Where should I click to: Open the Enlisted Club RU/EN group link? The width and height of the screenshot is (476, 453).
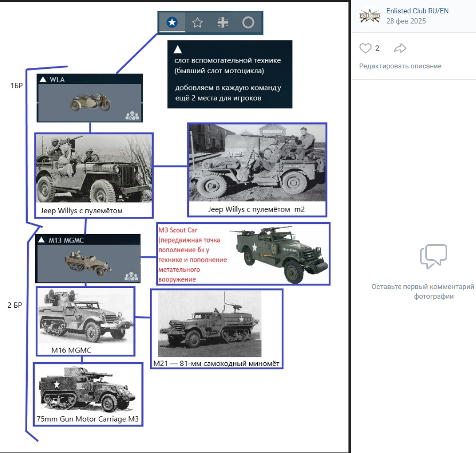tap(417, 11)
